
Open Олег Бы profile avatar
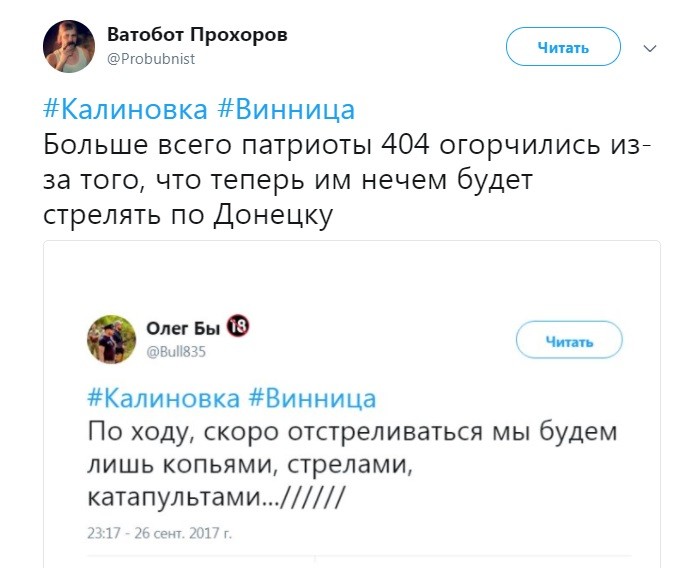111,339
